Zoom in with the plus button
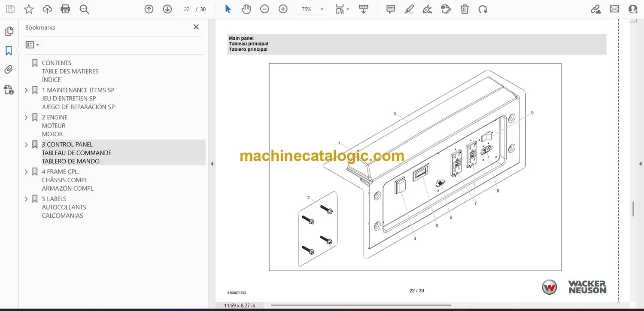This screenshot has width=644, height=311. pyautogui.click(x=283, y=9)
